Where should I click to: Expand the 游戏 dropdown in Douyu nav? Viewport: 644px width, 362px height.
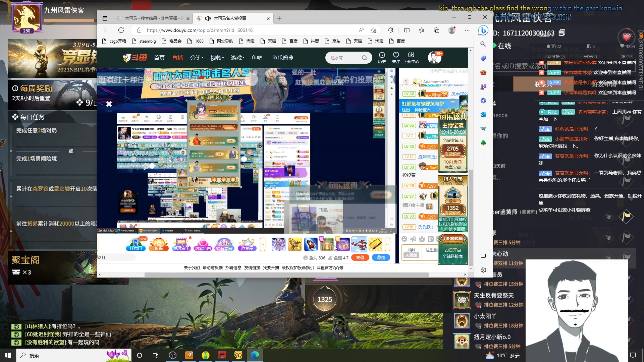click(237, 58)
